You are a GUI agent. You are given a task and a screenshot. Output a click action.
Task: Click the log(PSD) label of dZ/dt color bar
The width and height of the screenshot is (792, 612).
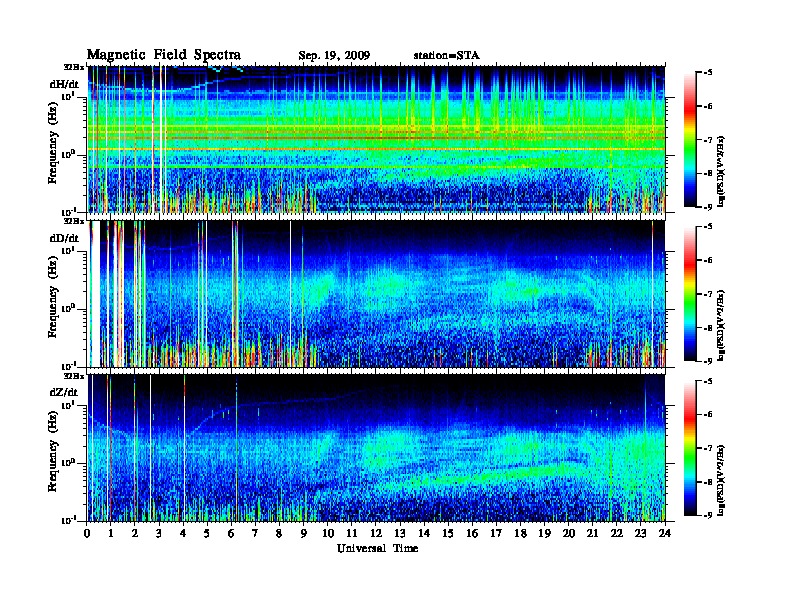721,479
